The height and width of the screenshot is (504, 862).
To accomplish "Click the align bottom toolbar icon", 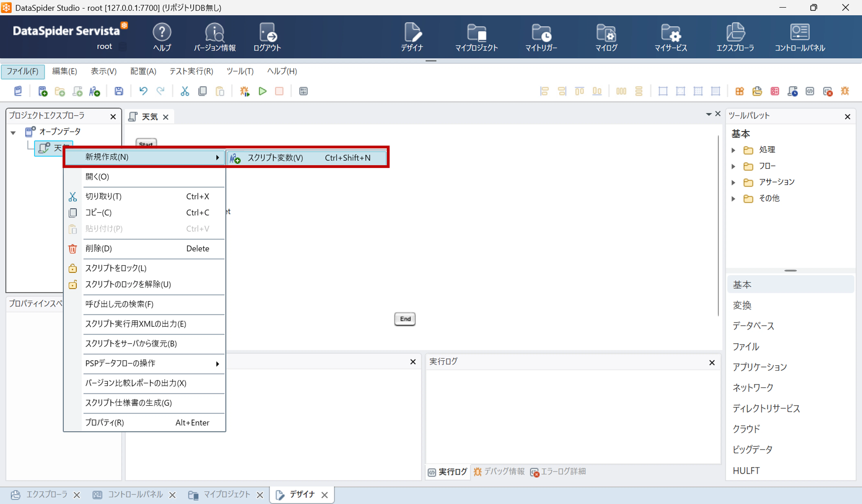I will tap(597, 91).
